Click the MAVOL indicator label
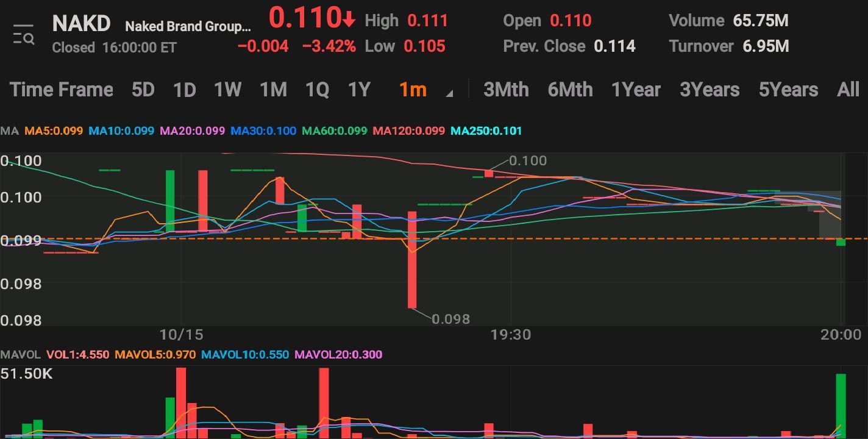This screenshot has height=439, width=868. point(21,355)
